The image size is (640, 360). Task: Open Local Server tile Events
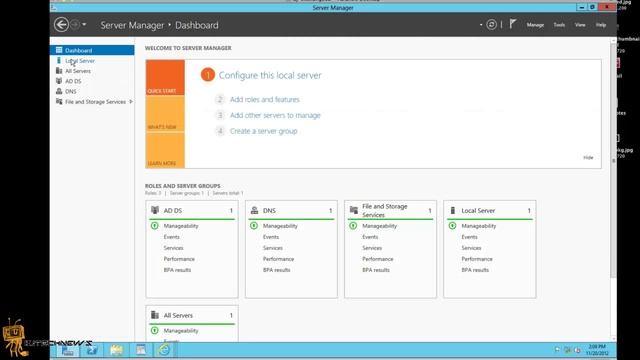[x=469, y=237]
